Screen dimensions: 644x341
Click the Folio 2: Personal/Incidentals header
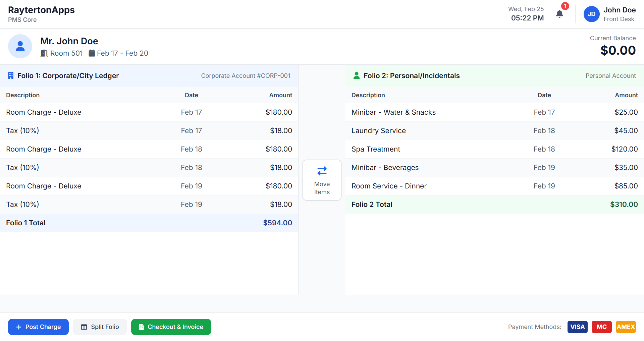point(412,76)
